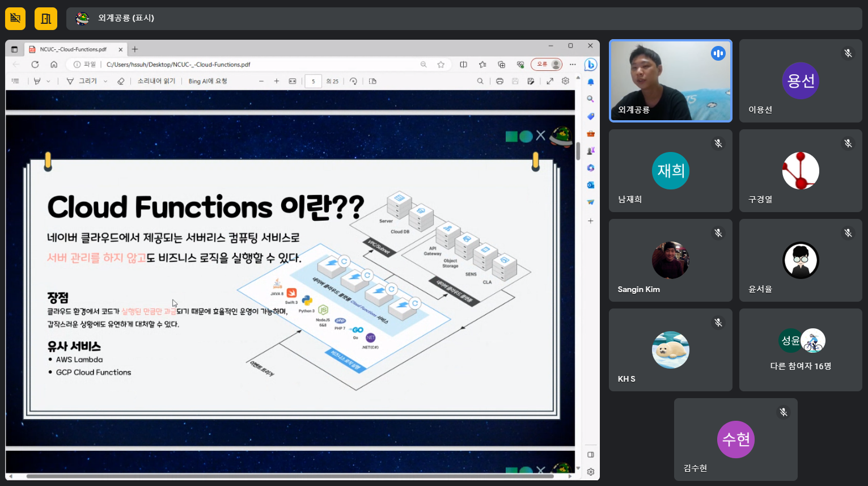Image resolution: width=868 pixels, height=486 pixels.
Task: Open the PDF table of contents icon
Action: pyautogui.click(x=15, y=81)
